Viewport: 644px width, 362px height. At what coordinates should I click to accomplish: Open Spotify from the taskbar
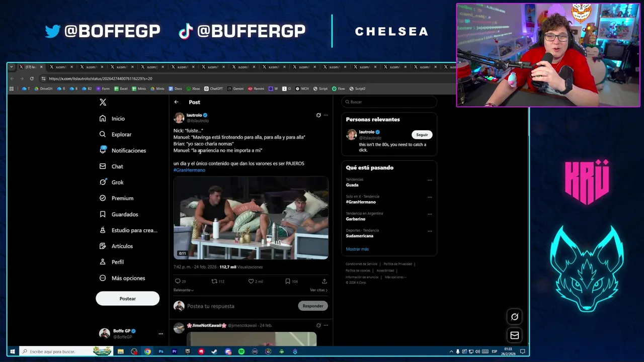tap(242, 351)
